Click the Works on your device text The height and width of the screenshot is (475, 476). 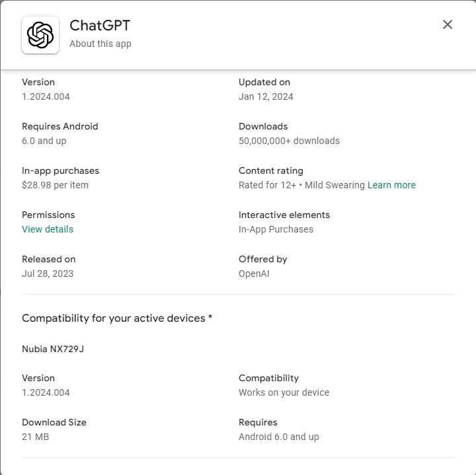tap(284, 392)
